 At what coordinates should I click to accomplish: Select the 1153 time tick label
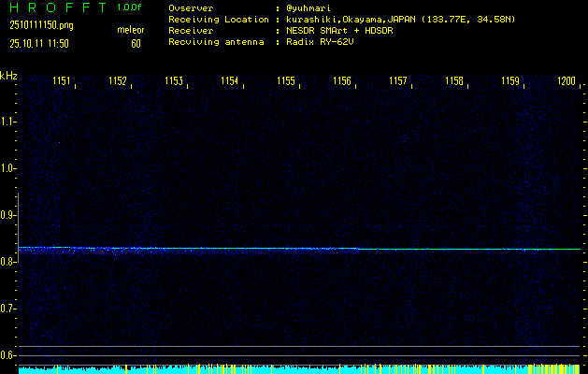coord(174,82)
